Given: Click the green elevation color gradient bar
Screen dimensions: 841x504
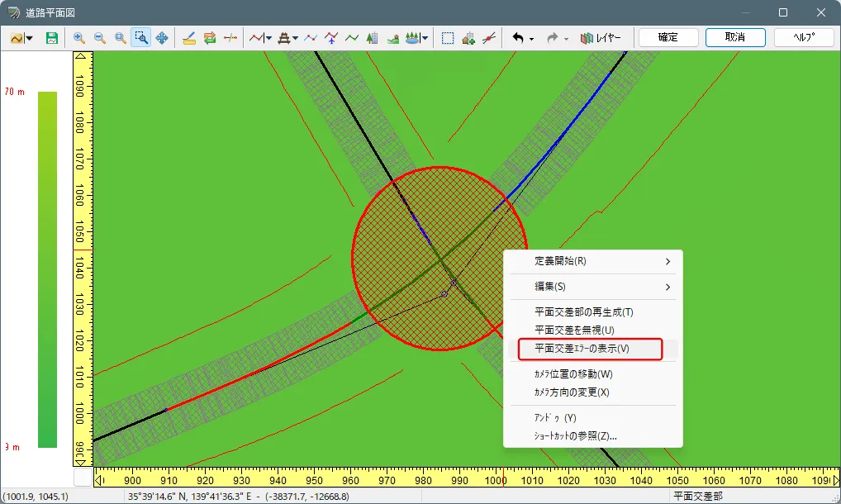Looking at the screenshot, I should (x=47, y=269).
